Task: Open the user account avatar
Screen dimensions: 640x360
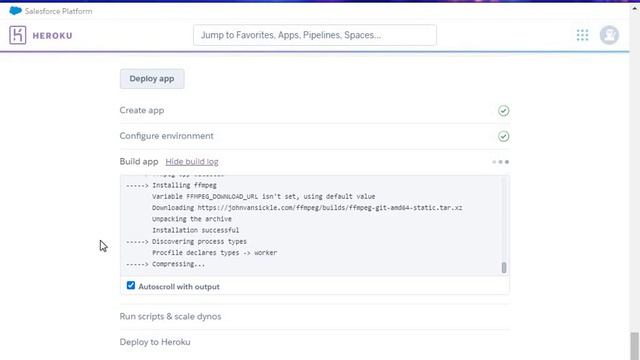Action: click(609, 35)
